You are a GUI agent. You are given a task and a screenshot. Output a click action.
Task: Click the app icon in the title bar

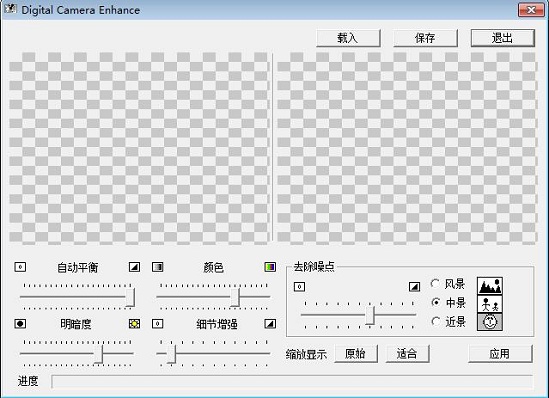[x=10, y=9]
